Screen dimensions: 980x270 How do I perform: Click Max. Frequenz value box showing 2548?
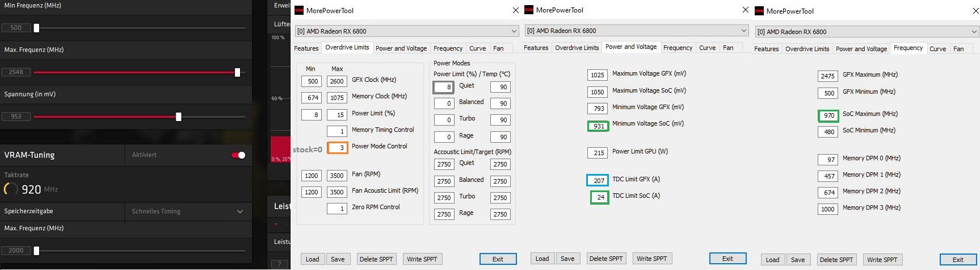coord(16,72)
